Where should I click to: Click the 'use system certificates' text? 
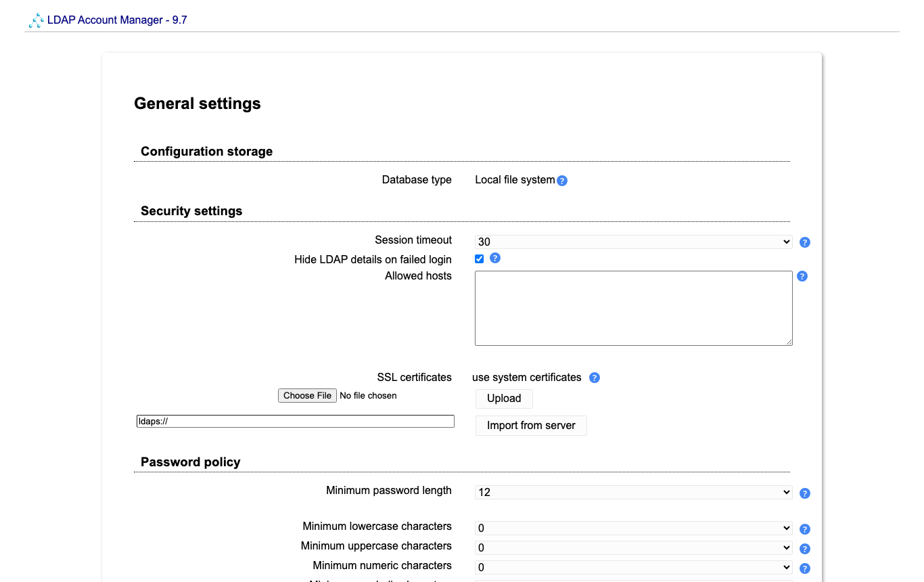click(x=527, y=378)
